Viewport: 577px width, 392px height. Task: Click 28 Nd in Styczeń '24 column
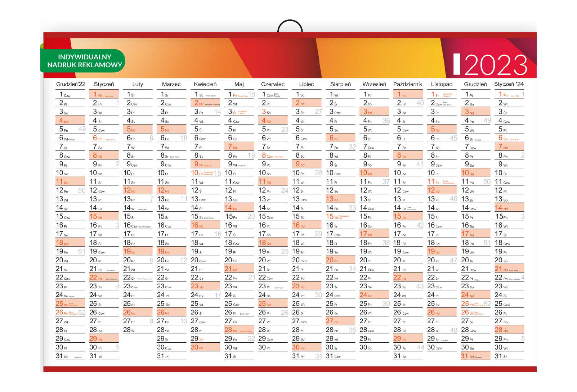click(510, 330)
